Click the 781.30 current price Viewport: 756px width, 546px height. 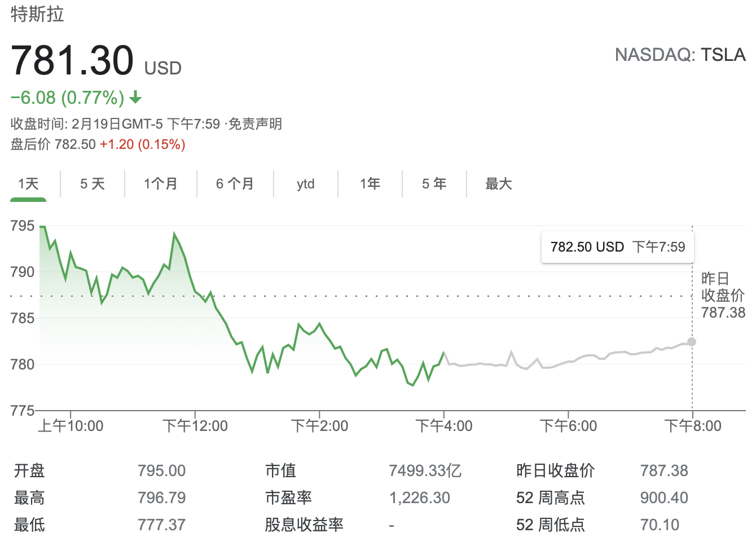[x=72, y=60]
